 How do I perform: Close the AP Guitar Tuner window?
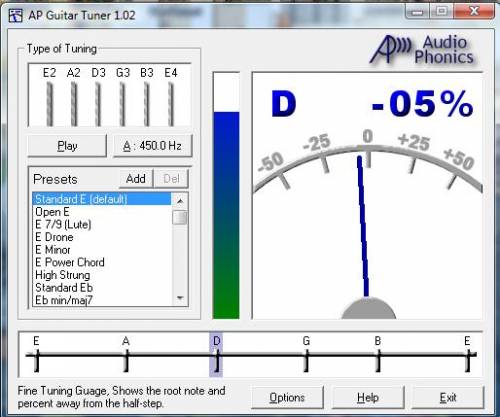click(474, 12)
